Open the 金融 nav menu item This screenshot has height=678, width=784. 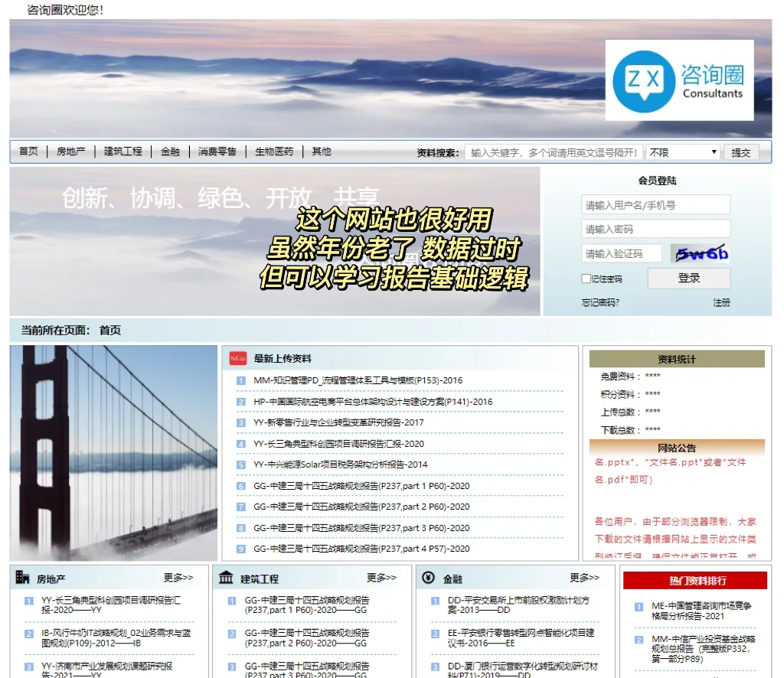pyautogui.click(x=170, y=152)
